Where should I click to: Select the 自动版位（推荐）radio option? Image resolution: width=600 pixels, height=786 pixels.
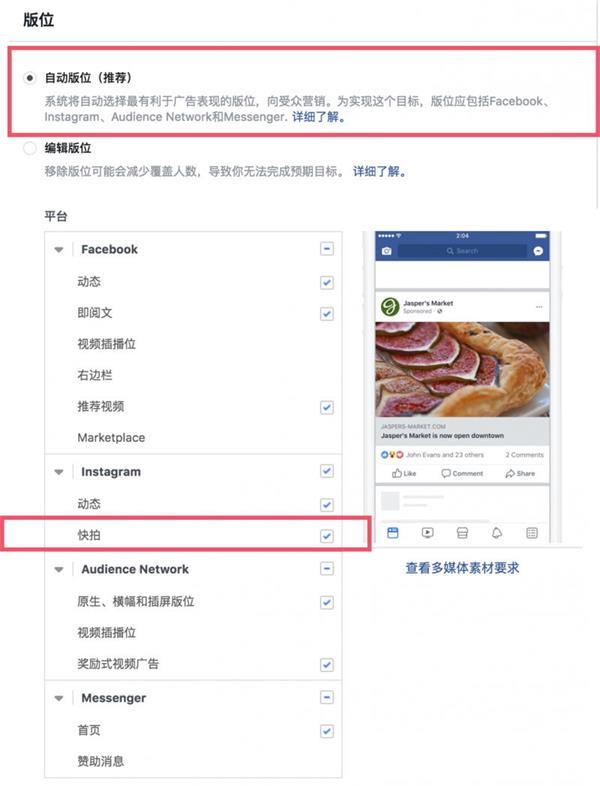(30, 78)
